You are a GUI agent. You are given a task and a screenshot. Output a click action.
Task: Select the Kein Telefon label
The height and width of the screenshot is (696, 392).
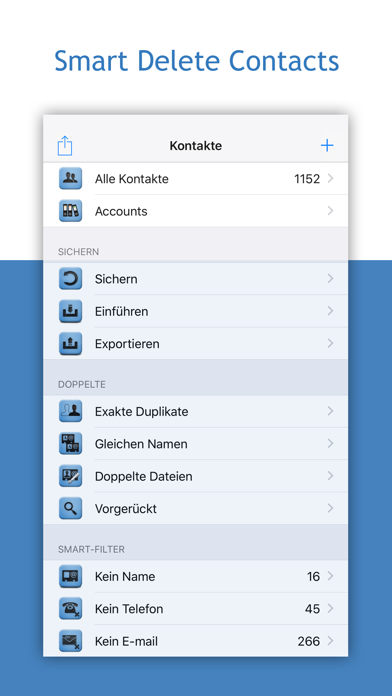tap(129, 609)
